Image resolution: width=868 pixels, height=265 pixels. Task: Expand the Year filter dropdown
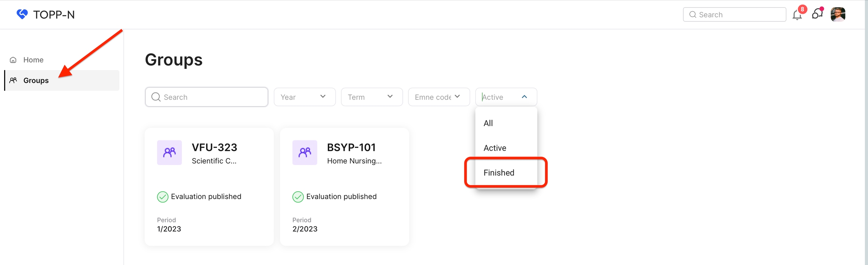click(304, 97)
